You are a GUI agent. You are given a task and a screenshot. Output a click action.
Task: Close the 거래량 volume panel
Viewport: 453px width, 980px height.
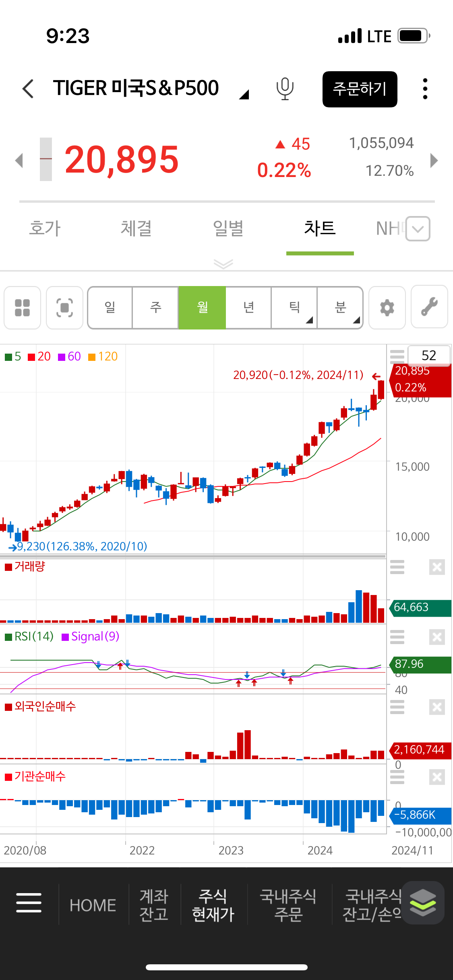point(437,567)
